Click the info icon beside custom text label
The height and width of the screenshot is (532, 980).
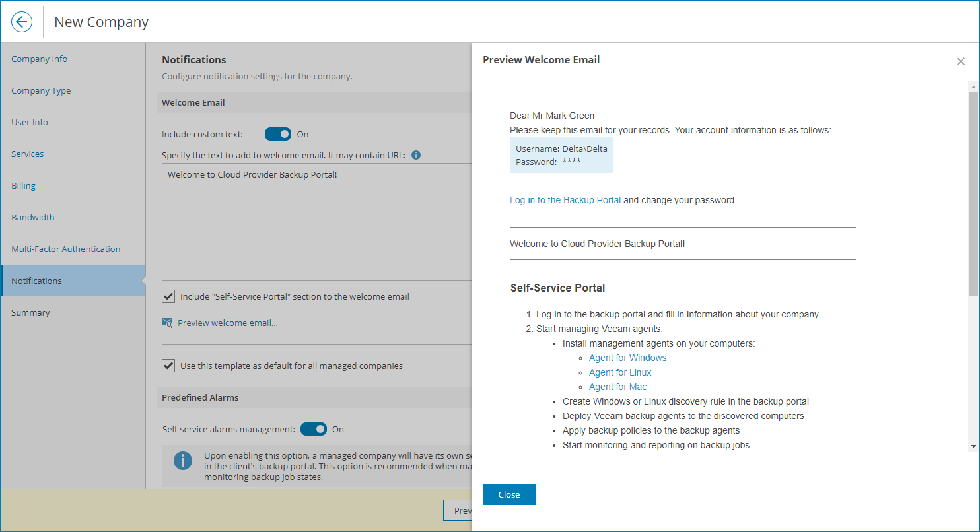tap(416, 156)
